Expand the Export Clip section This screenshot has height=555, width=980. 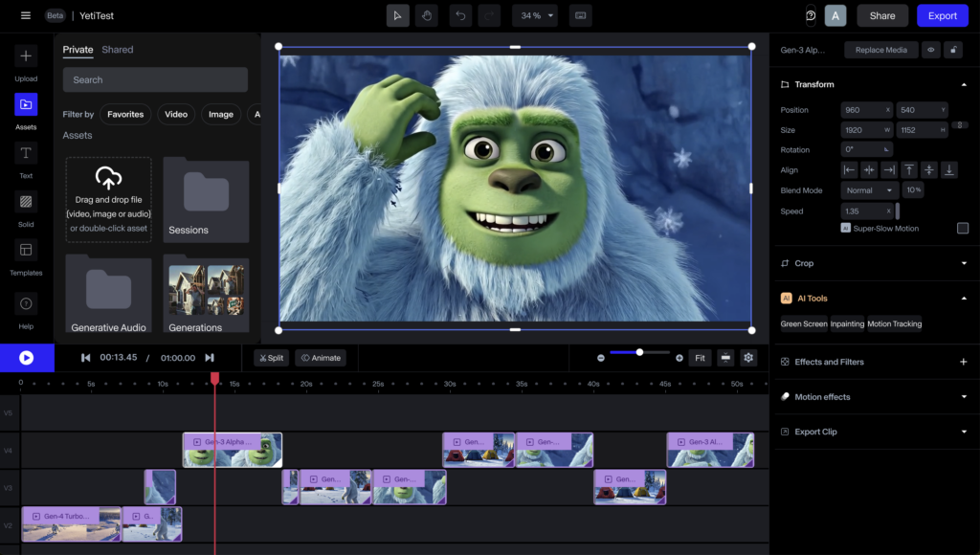click(964, 432)
